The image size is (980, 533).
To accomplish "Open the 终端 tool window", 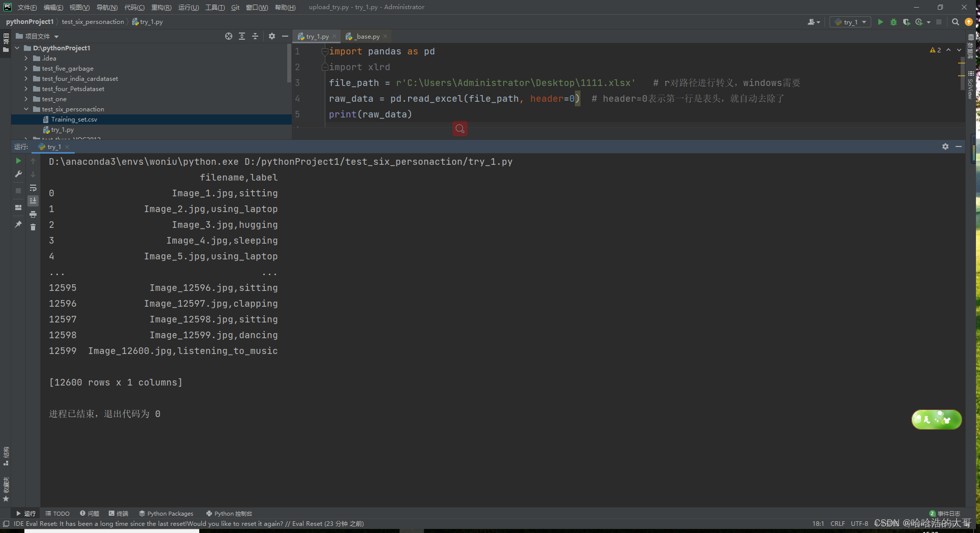I will click(x=122, y=513).
